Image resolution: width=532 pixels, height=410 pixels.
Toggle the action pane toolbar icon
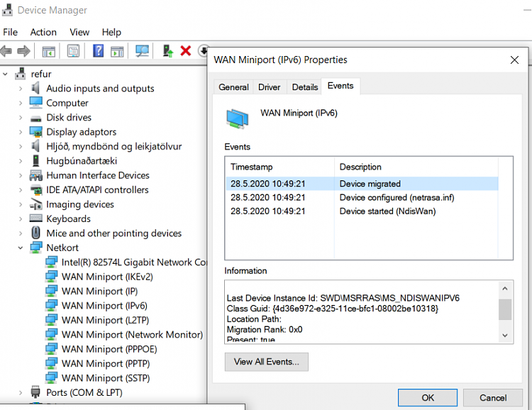(x=117, y=51)
